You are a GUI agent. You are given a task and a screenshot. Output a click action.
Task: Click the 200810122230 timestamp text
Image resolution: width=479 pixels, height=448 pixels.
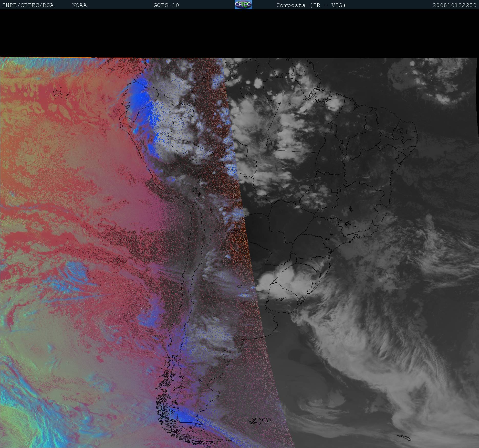(454, 5)
